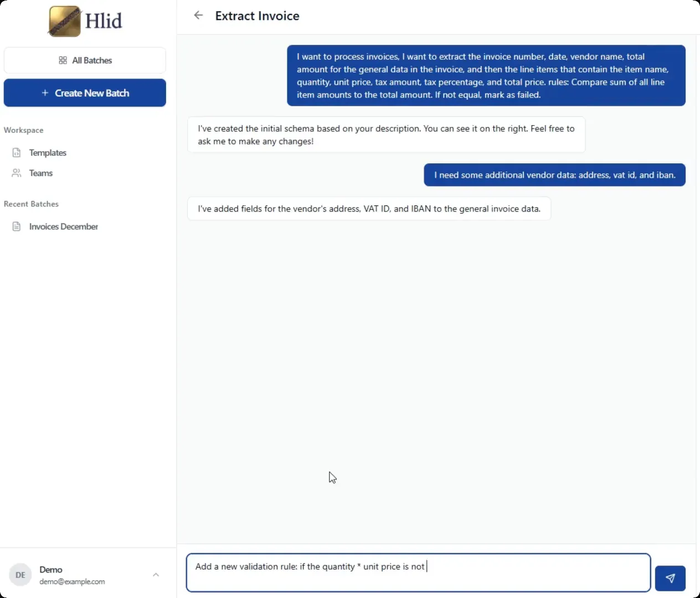Expand the Demo account menu chevron

[156, 575]
